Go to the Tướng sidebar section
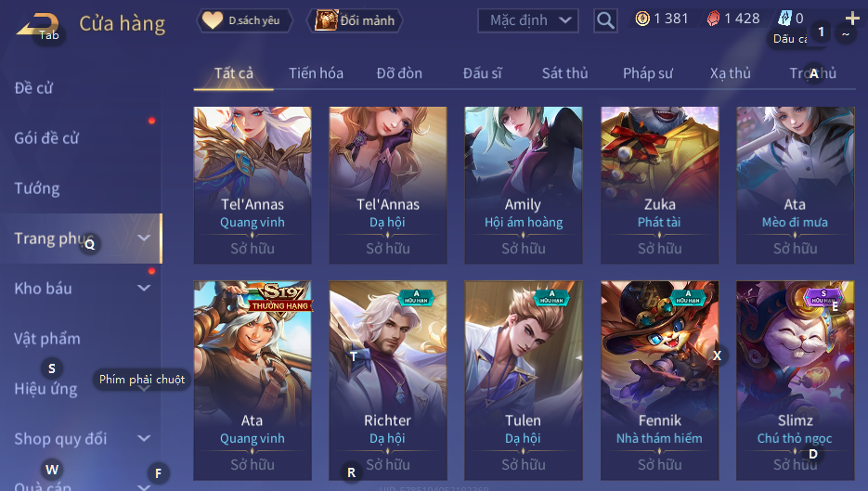 click(x=36, y=188)
